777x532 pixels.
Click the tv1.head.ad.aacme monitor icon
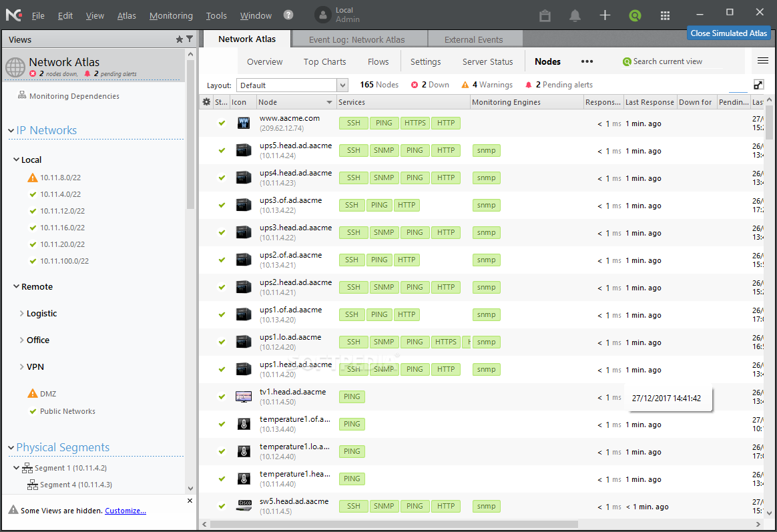(x=243, y=396)
